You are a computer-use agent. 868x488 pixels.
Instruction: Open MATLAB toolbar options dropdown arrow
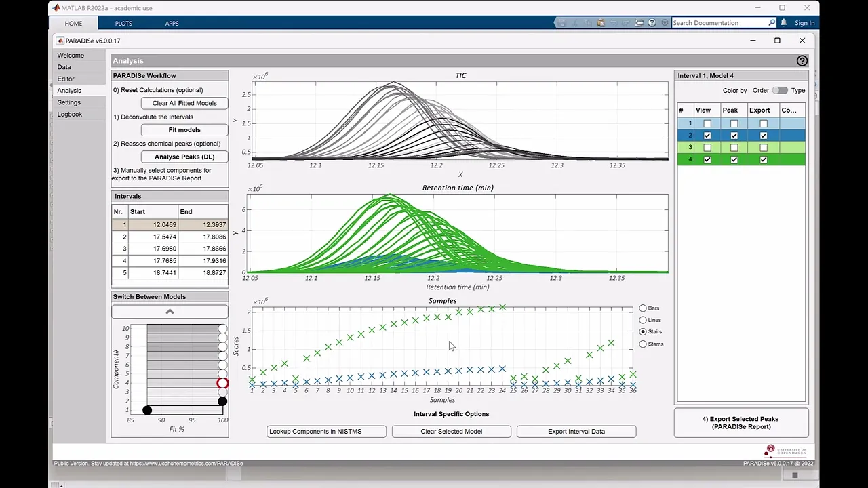tap(664, 23)
